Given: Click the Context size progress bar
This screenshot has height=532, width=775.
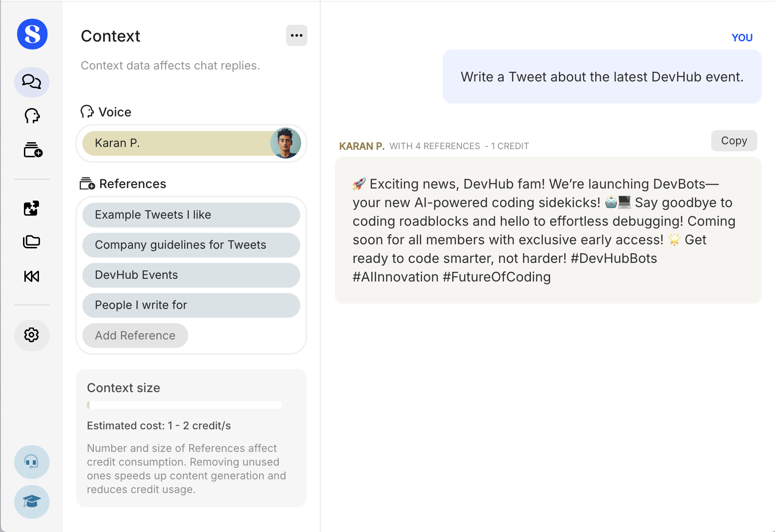Looking at the screenshot, I should point(184,405).
